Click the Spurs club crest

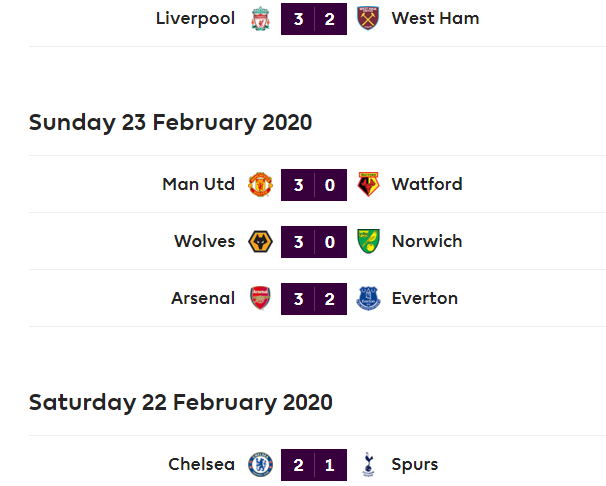(x=368, y=465)
